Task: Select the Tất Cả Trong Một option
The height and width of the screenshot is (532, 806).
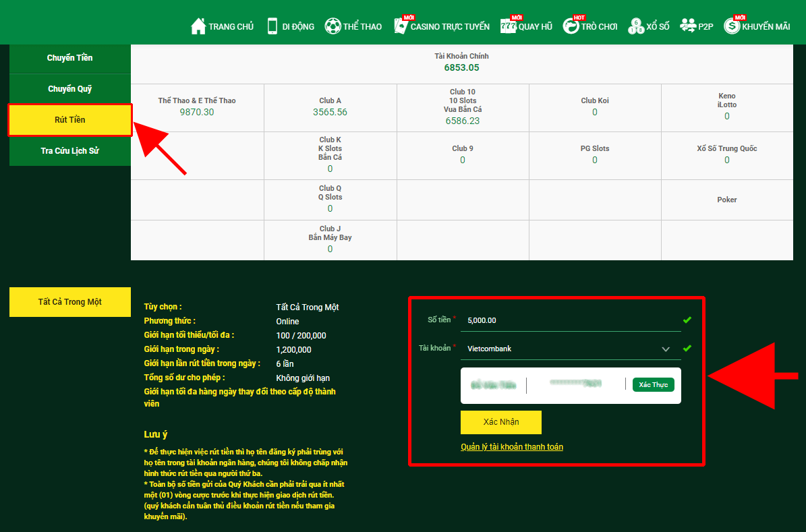Action: click(70, 302)
